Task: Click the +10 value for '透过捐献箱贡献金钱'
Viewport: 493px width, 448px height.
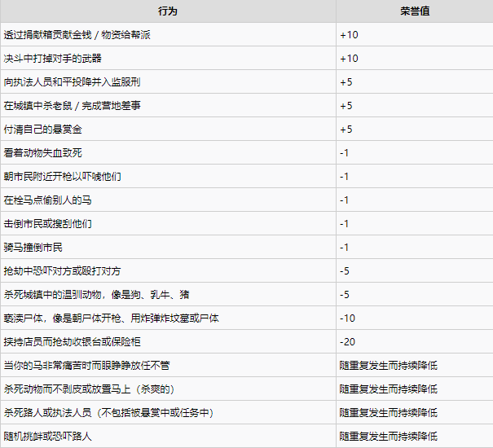Action: [349, 34]
